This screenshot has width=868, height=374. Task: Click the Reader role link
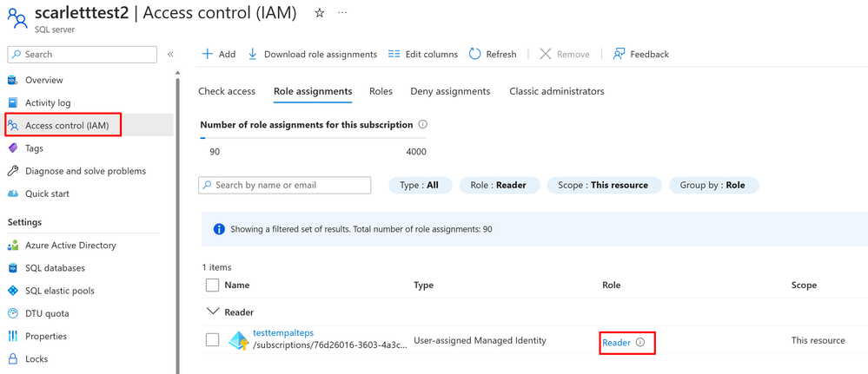(616, 343)
